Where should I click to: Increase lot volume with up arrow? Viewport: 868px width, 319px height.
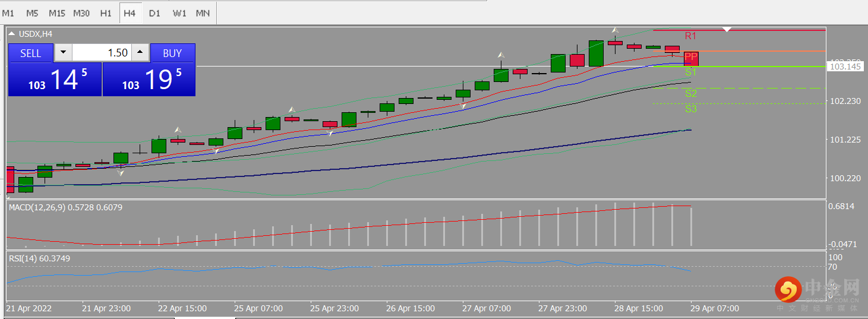click(x=140, y=53)
